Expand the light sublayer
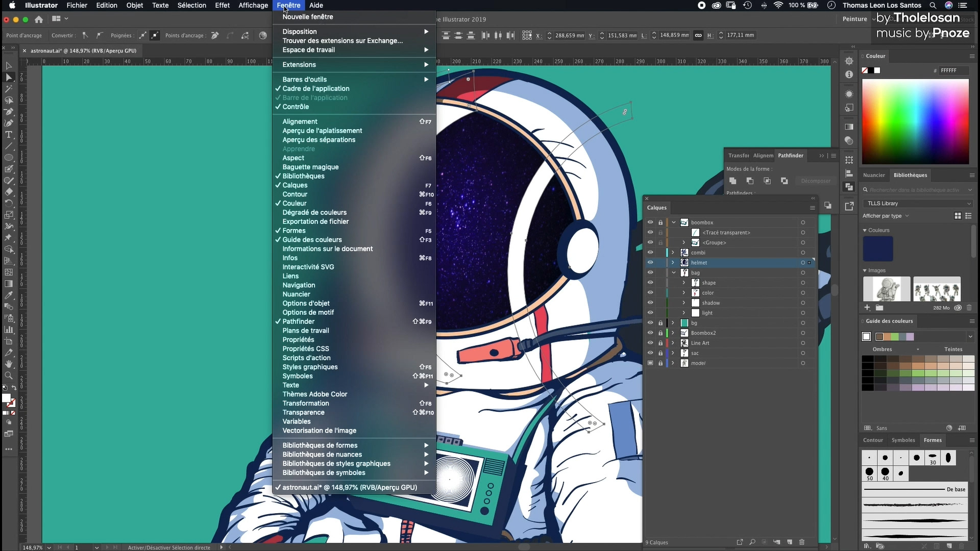980x551 pixels. (684, 313)
